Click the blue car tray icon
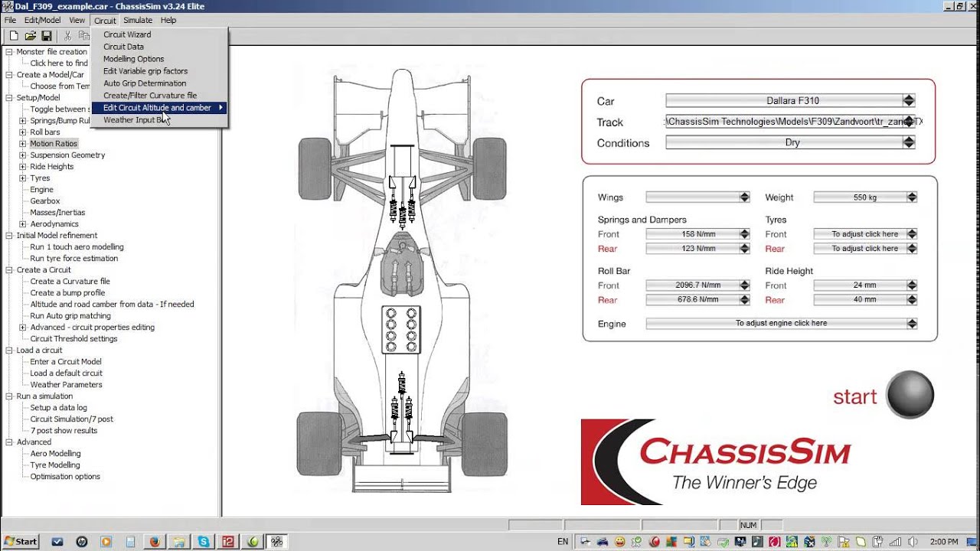The image size is (980, 551). tap(602, 542)
